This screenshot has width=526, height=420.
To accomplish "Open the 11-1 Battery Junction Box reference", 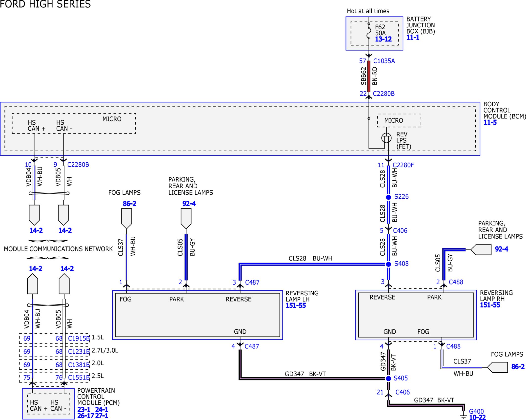I will click(413, 38).
